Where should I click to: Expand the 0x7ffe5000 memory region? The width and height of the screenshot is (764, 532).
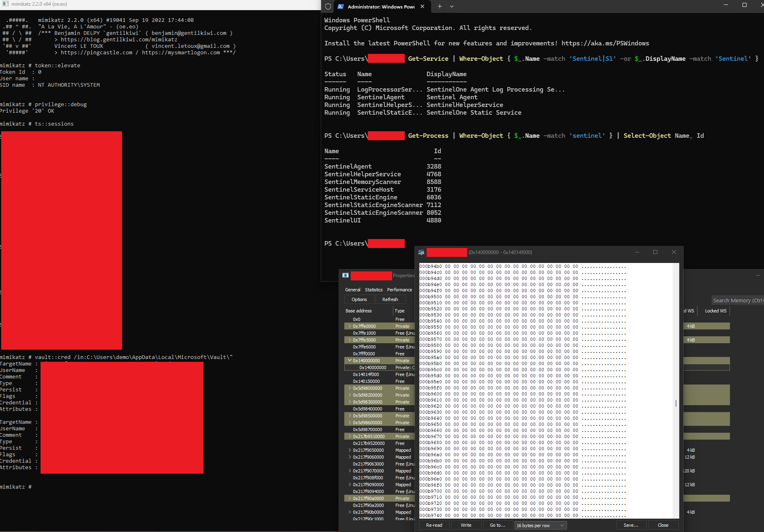click(350, 340)
